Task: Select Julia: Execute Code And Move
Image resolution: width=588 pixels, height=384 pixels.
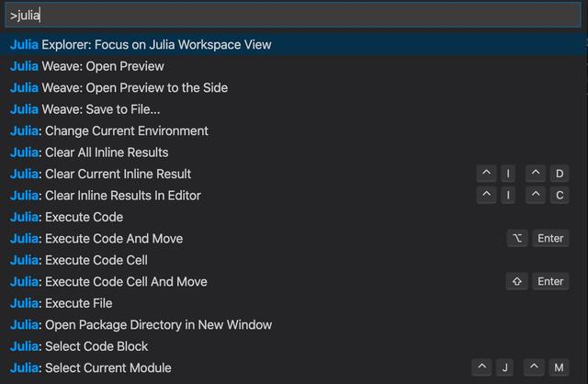Action: 96,239
